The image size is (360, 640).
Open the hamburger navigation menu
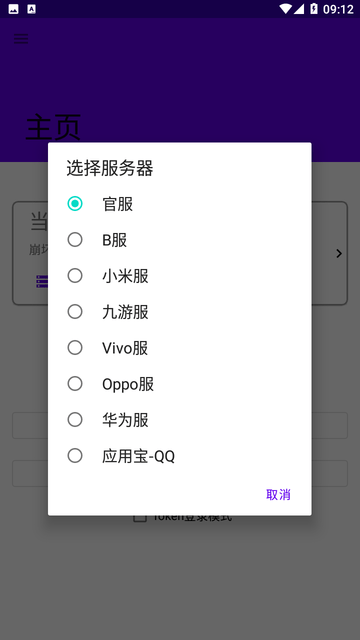click(x=21, y=39)
